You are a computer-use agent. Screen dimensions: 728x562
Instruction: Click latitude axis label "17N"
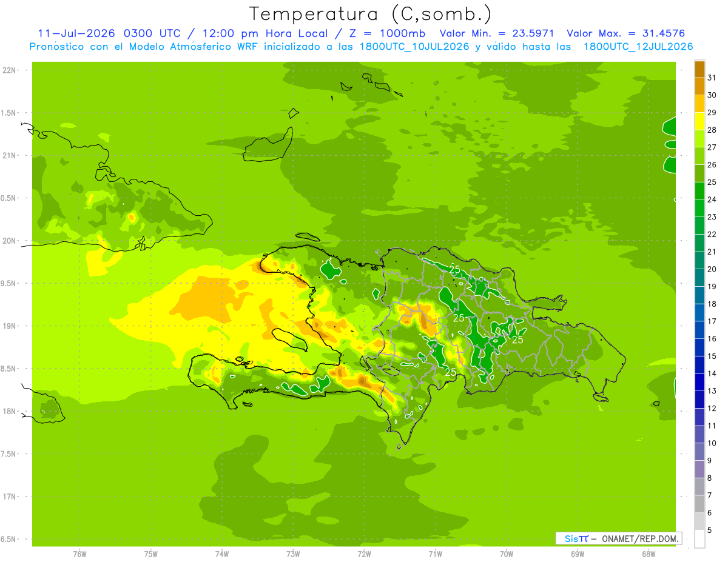click(10, 497)
